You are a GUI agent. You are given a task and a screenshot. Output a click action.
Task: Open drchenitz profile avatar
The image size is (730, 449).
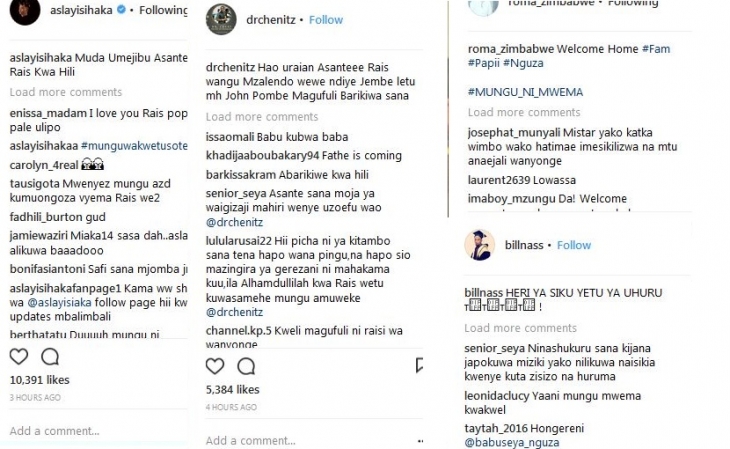(221, 20)
